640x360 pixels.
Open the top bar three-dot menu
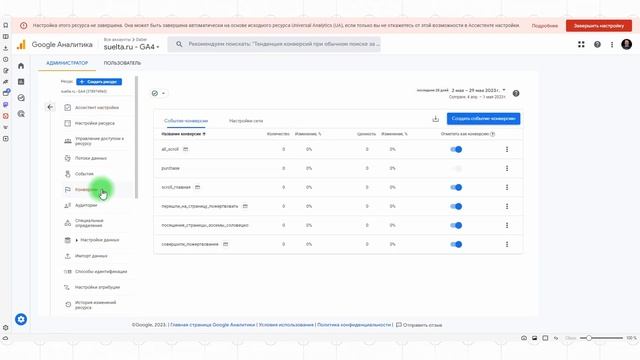point(612,44)
